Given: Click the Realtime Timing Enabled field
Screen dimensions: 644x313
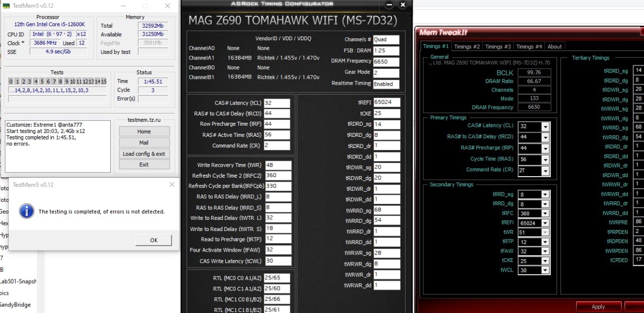Looking at the screenshot, I should pos(386,84).
